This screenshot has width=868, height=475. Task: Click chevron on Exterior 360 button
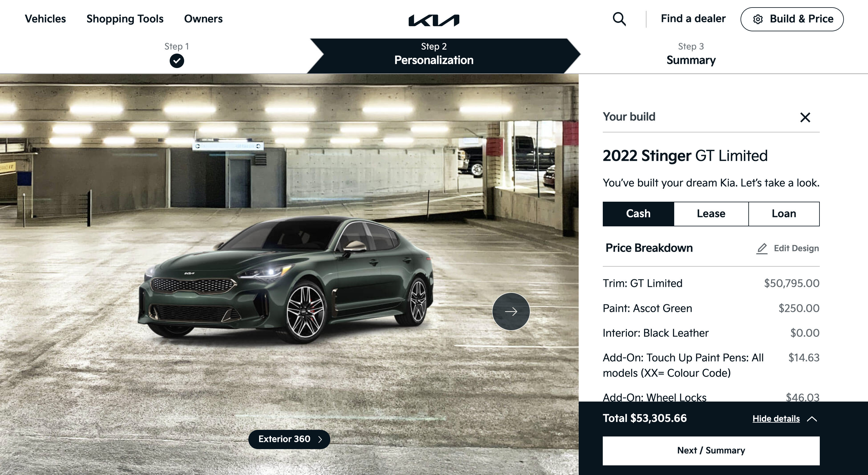320,439
